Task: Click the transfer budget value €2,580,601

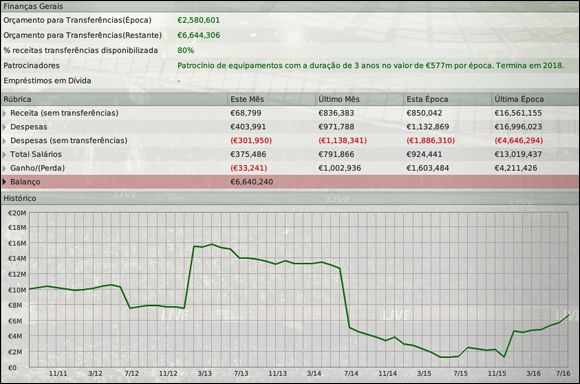Action: click(199, 20)
